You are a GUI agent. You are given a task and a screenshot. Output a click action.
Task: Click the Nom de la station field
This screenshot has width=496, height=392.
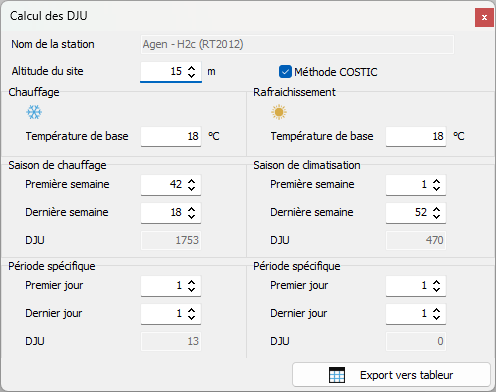tap(297, 44)
